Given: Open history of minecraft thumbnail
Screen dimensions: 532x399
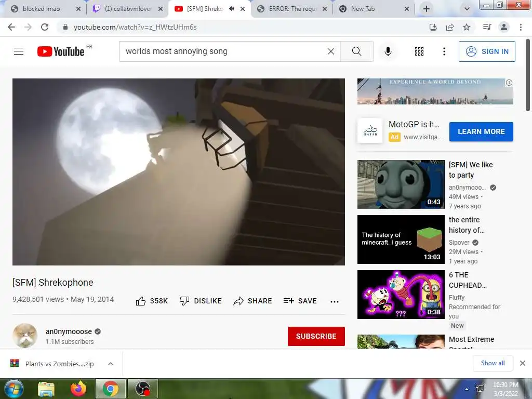Looking at the screenshot, I should 401,240.
